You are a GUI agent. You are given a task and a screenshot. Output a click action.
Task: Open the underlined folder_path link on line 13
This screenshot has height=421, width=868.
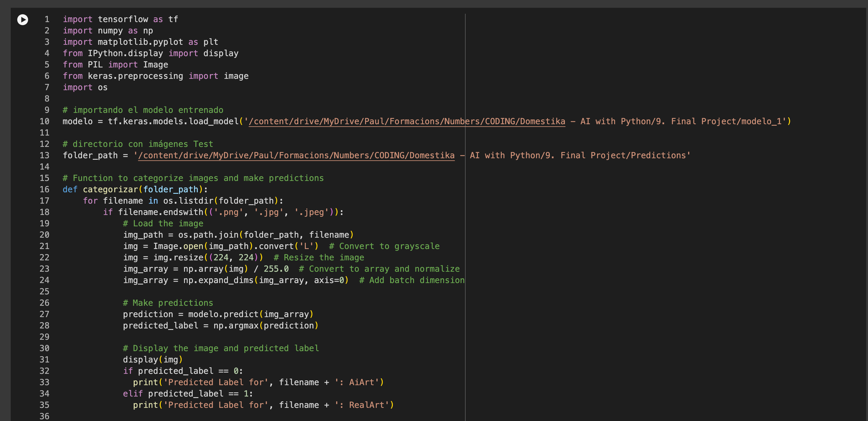[x=296, y=156]
